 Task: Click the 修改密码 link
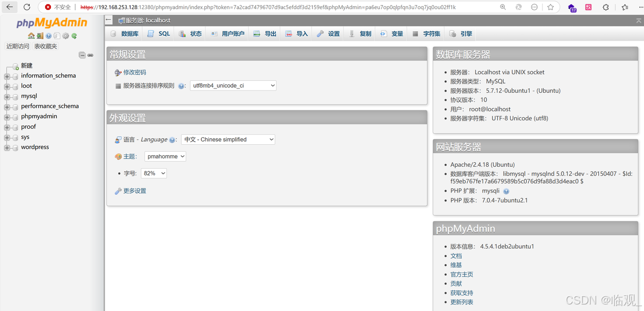click(x=134, y=72)
